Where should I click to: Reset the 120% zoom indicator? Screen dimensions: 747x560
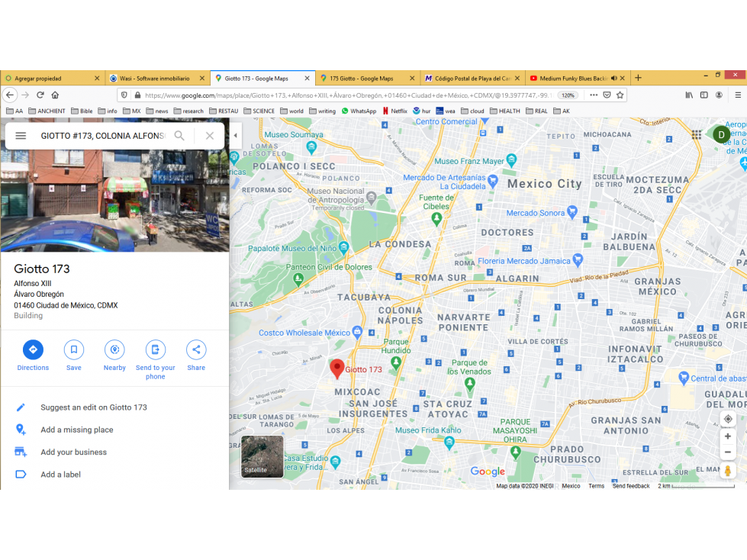point(568,95)
